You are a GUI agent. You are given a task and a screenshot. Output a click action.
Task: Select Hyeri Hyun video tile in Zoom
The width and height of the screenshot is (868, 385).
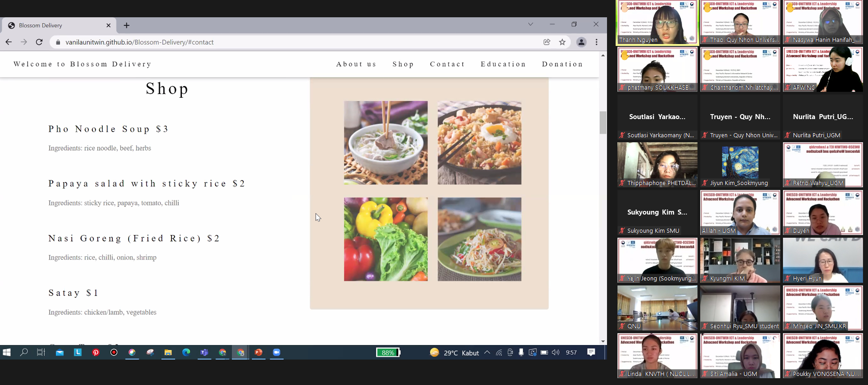pos(823,260)
